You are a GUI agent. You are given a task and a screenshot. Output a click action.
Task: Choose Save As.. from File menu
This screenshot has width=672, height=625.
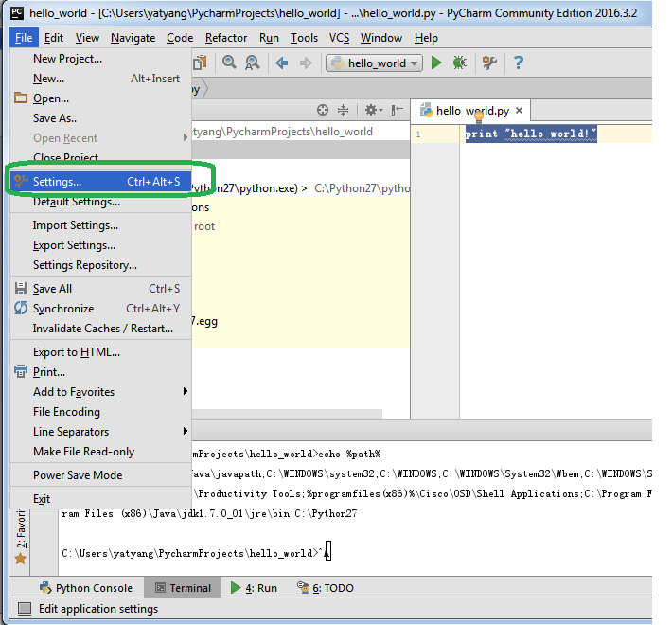click(100, 117)
